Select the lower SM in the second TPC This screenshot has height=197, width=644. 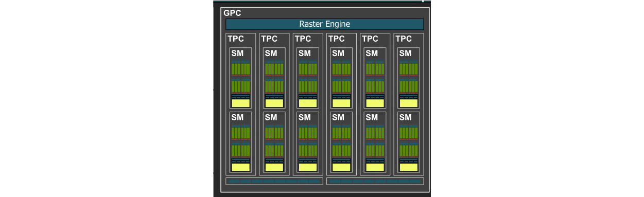(274, 142)
